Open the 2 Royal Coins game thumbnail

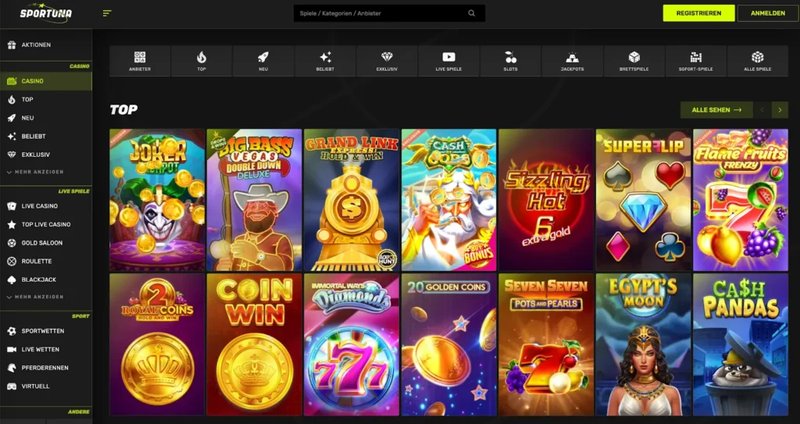[x=157, y=344]
